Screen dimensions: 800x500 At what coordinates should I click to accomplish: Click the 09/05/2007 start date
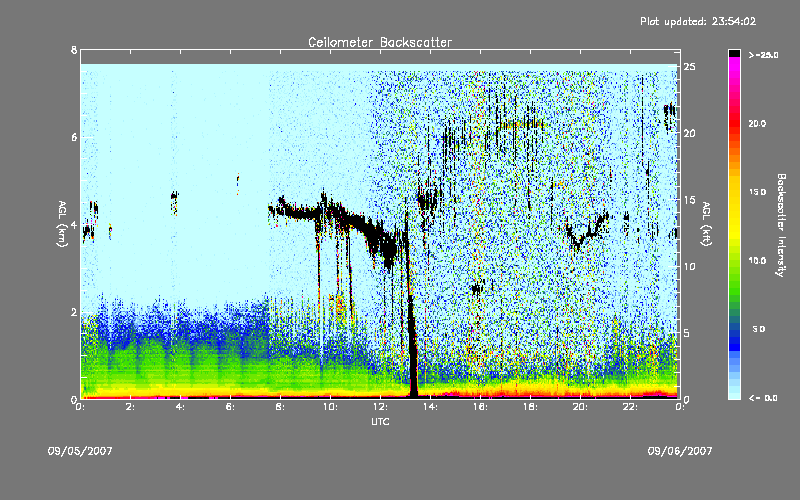coord(80,451)
